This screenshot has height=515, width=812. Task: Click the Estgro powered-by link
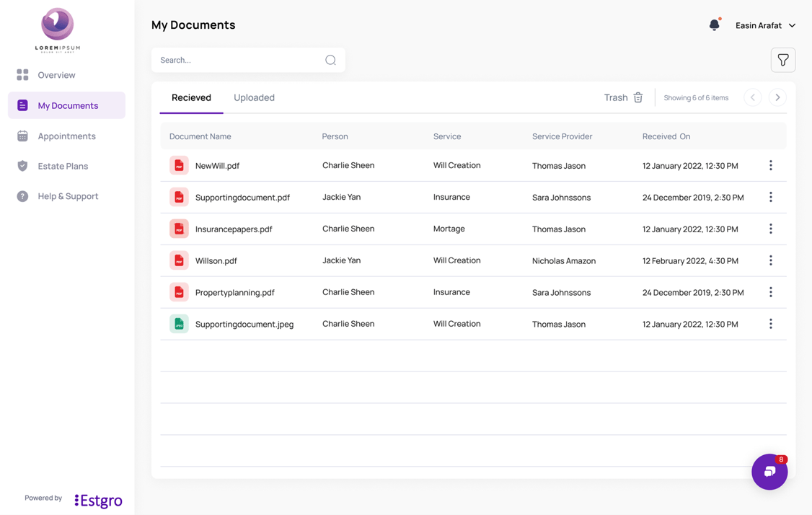[x=98, y=500]
